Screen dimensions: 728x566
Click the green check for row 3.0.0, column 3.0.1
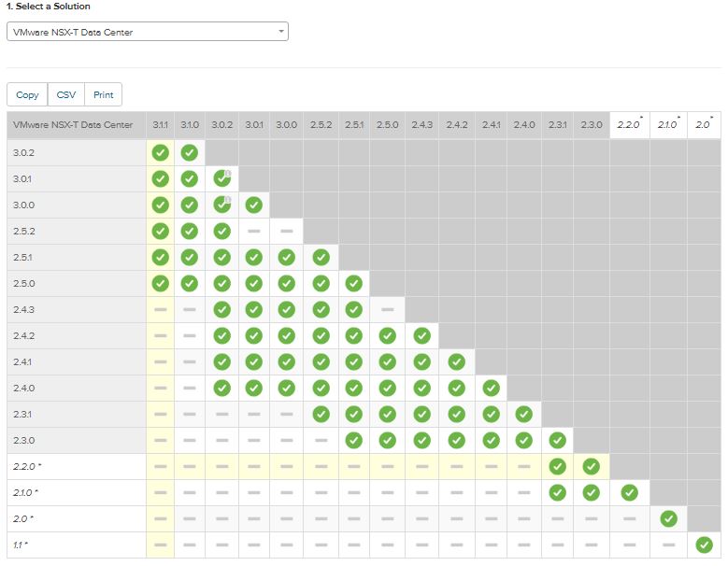[253, 205]
